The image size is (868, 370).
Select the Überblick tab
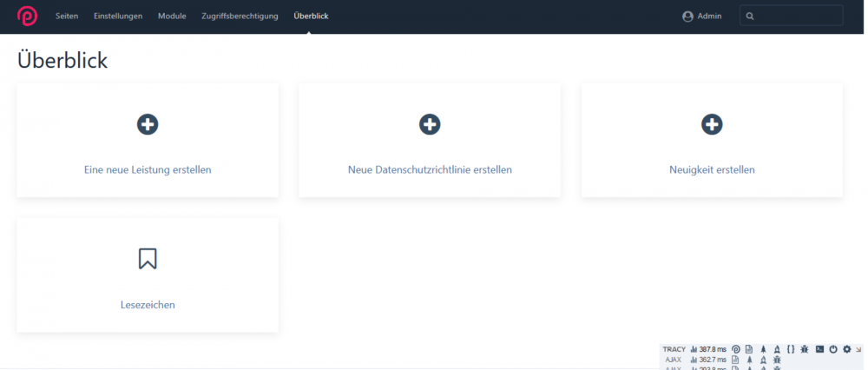(x=311, y=16)
